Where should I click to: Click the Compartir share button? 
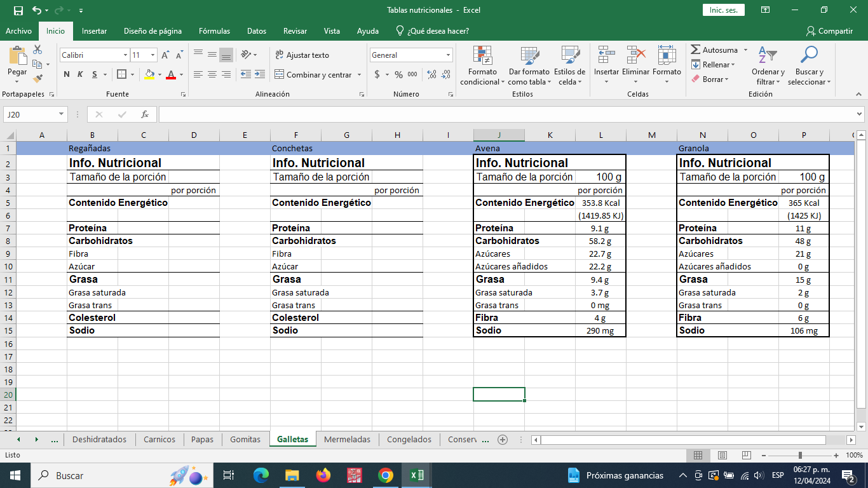coord(829,30)
